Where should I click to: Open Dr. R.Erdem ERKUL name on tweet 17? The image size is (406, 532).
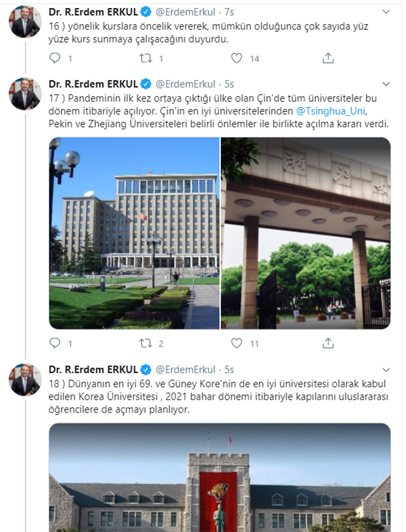tap(94, 84)
